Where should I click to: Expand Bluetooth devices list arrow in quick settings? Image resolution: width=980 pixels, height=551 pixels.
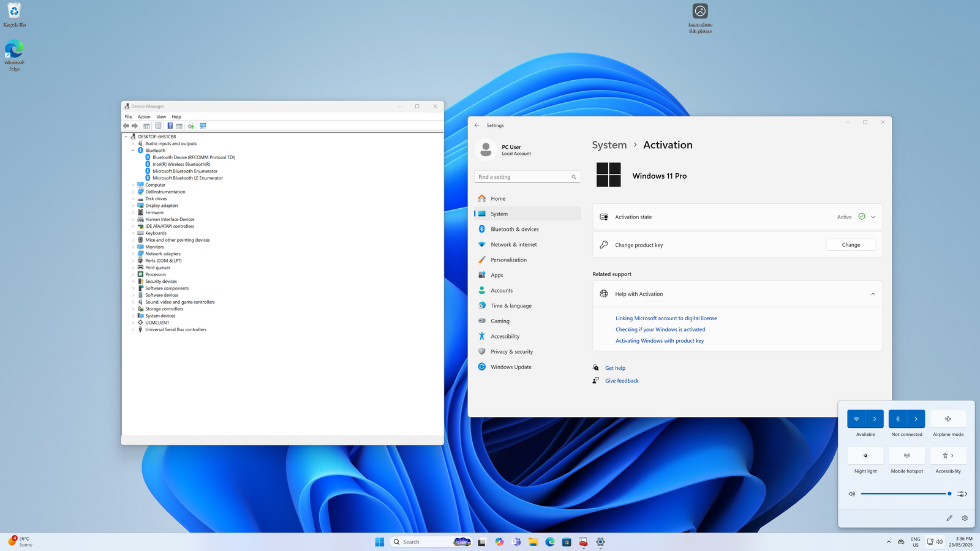(916, 419)
